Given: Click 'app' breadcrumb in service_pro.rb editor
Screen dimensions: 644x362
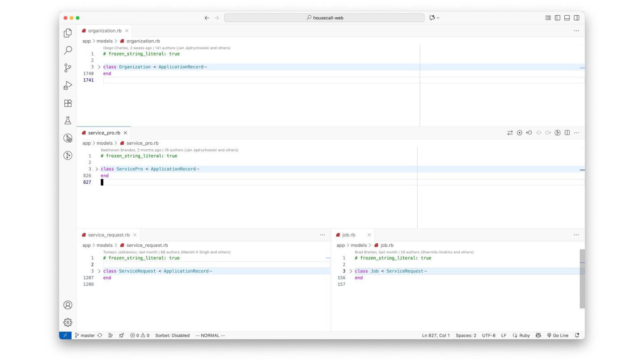Looking at the screenshot, I should click(x=86, y=143).
